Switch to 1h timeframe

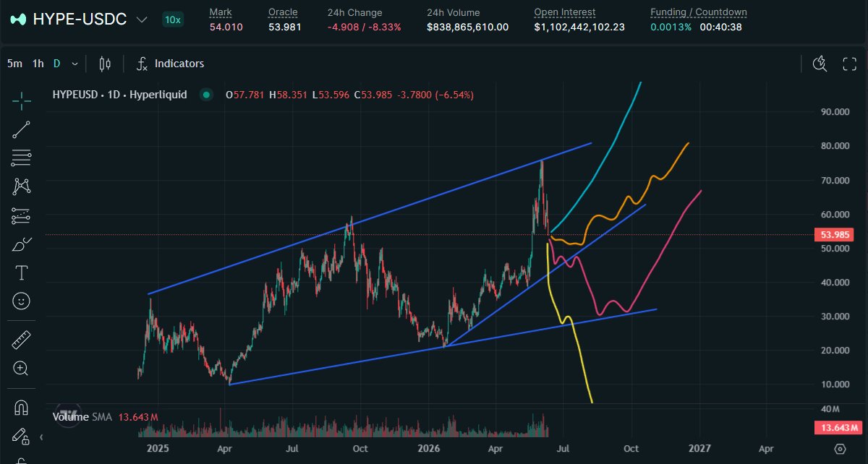[x=38, y=64]
